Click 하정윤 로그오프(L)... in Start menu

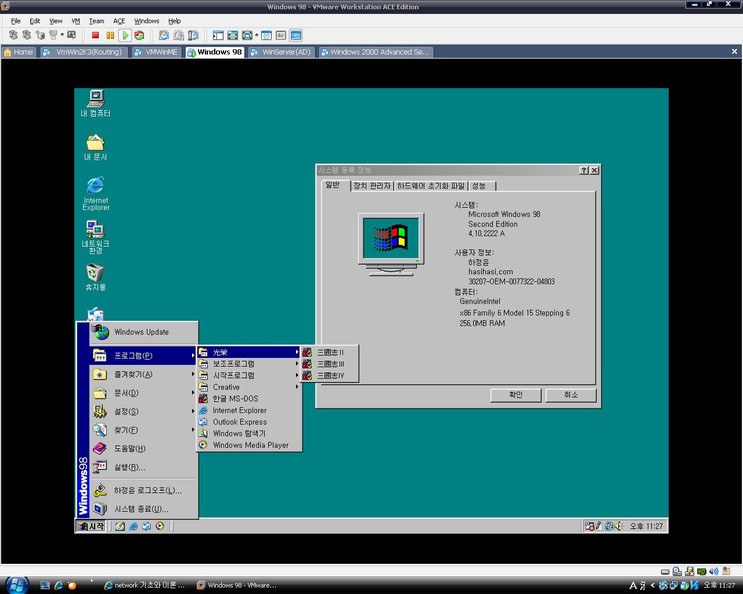144,490
